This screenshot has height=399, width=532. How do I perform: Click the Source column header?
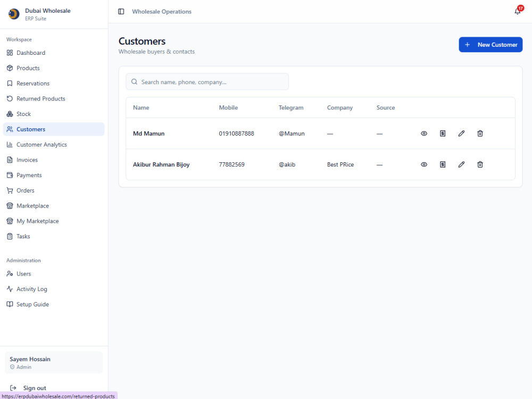[386, 107]
